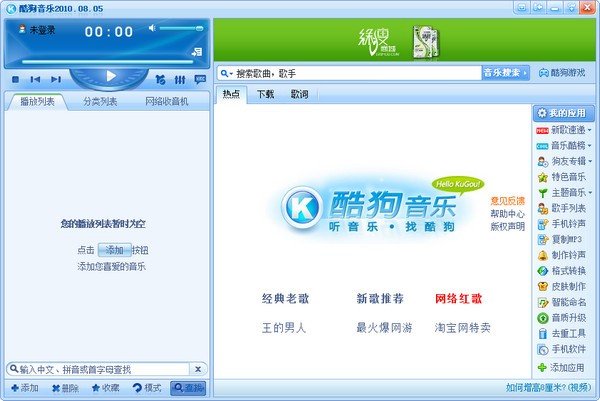The width and height of the screenshot is (600, 401).
Task: Open the search type dropdown magnifier
Action: pos(227,73)
